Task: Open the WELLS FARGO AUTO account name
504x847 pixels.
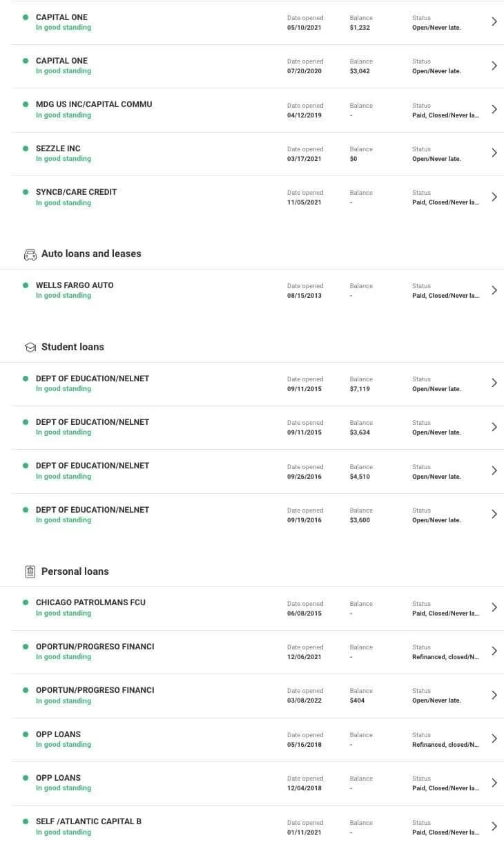Action: [x=75, y=285]
